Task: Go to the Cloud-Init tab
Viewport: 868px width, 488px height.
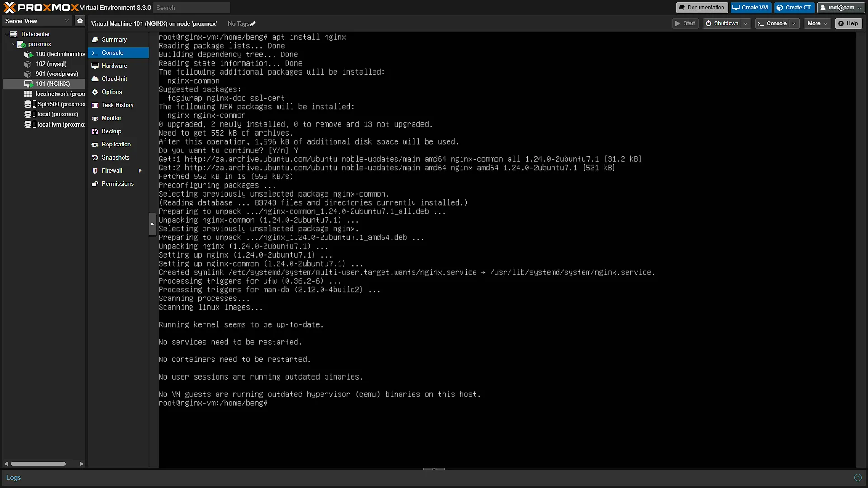Action: [x=118, y=79]
